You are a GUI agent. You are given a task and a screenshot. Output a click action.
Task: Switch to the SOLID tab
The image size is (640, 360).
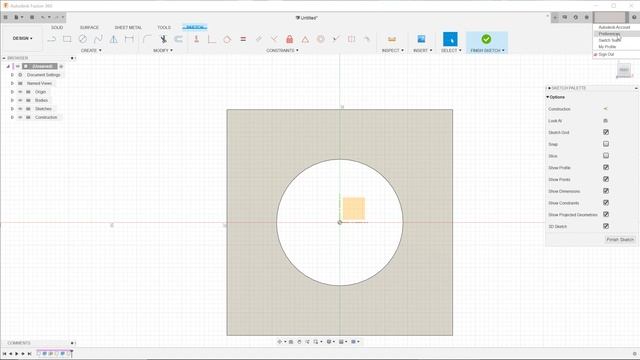[57, 27]
